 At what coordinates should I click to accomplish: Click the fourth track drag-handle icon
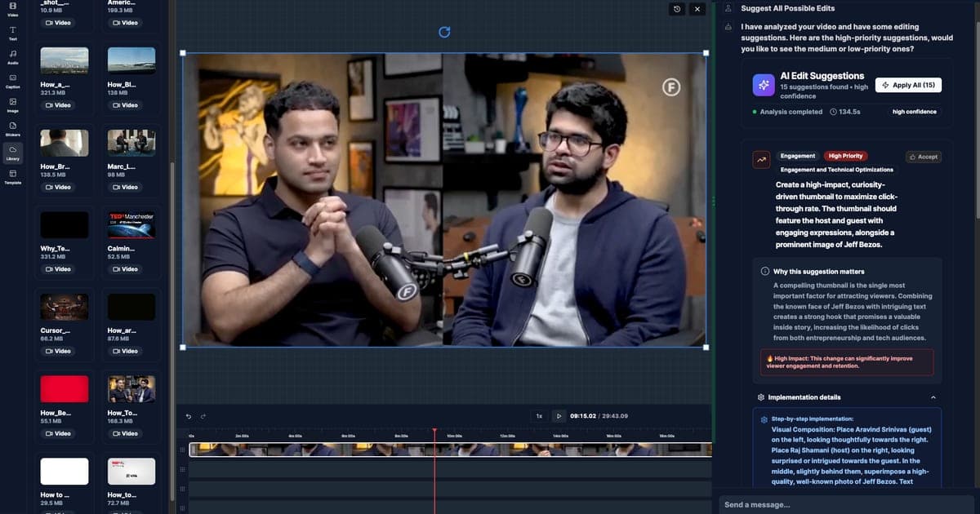click(x=182, y=509)
